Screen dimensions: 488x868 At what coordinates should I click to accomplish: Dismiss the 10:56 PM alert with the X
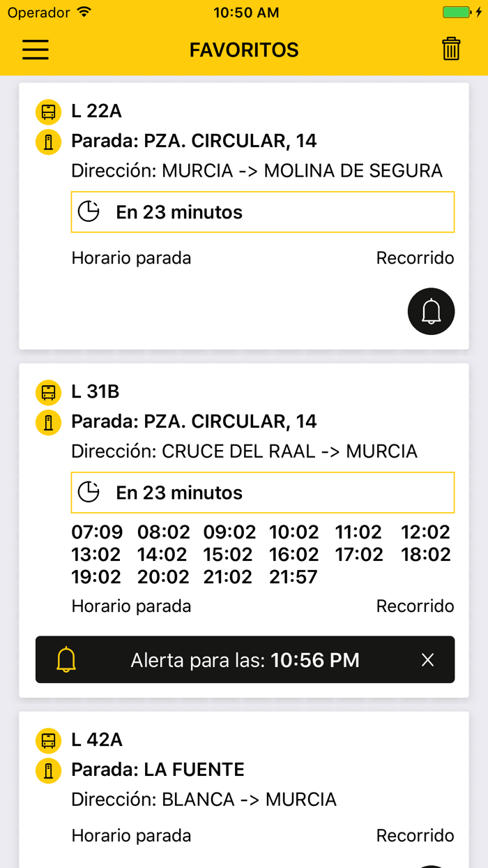428,659
